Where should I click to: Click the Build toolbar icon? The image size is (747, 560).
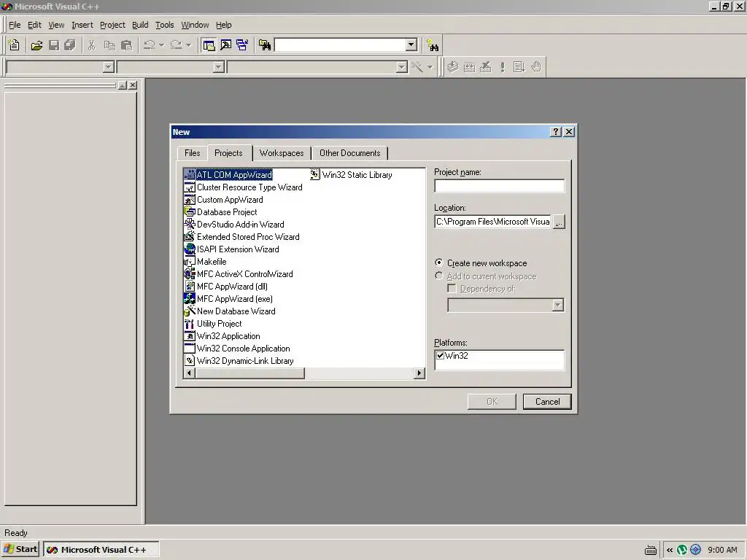pos(469,66)
